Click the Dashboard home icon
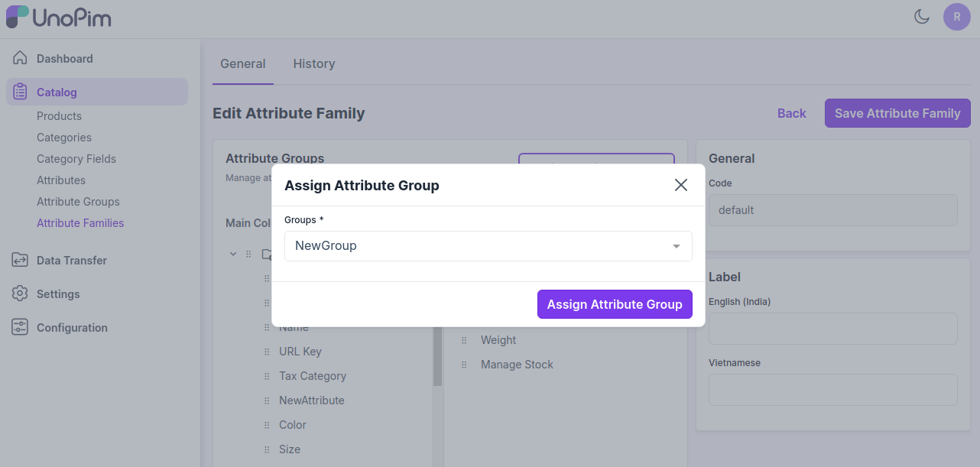Image resolution: width=980 pixels, height=467 pixels. [19, 57]
